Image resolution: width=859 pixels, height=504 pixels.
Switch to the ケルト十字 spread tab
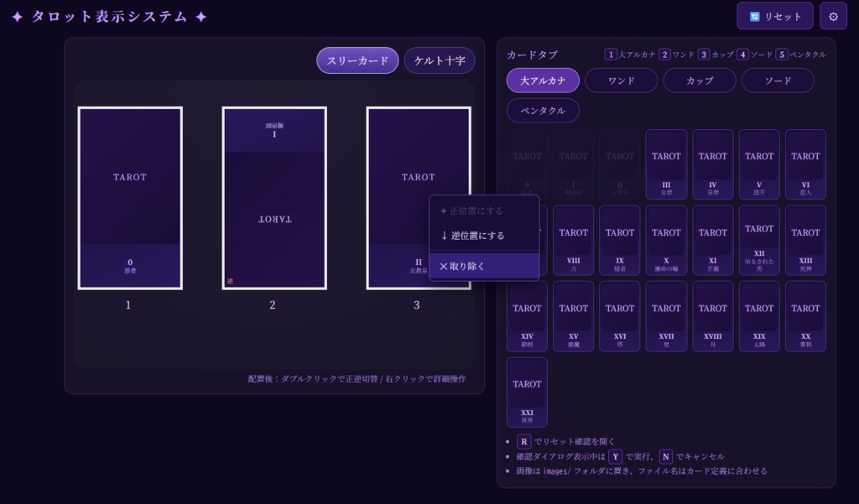(x=440, y=60)
